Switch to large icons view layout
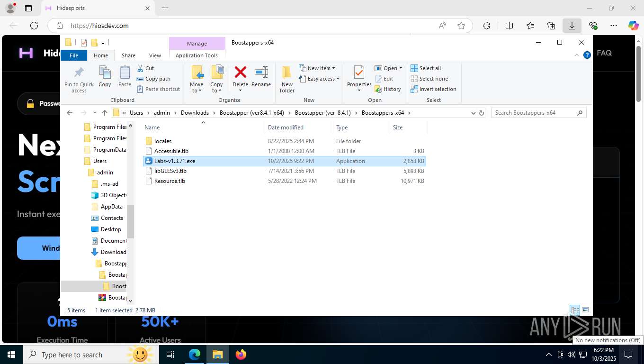The width and height of the screenshot is (644, 364). 585,310
